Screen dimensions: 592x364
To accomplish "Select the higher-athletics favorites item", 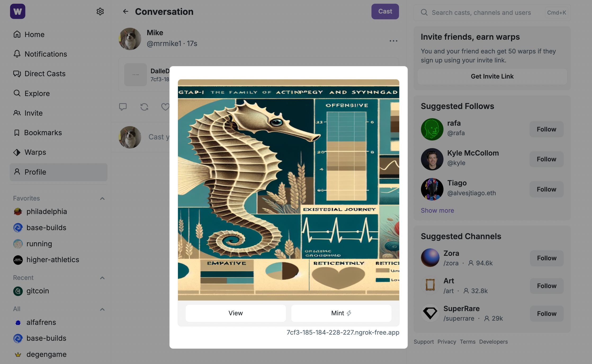I will [52, 260].
